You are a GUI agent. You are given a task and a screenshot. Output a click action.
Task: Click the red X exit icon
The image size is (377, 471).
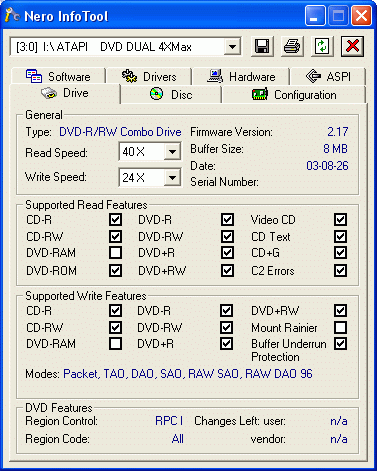click(x=352, y=46)
